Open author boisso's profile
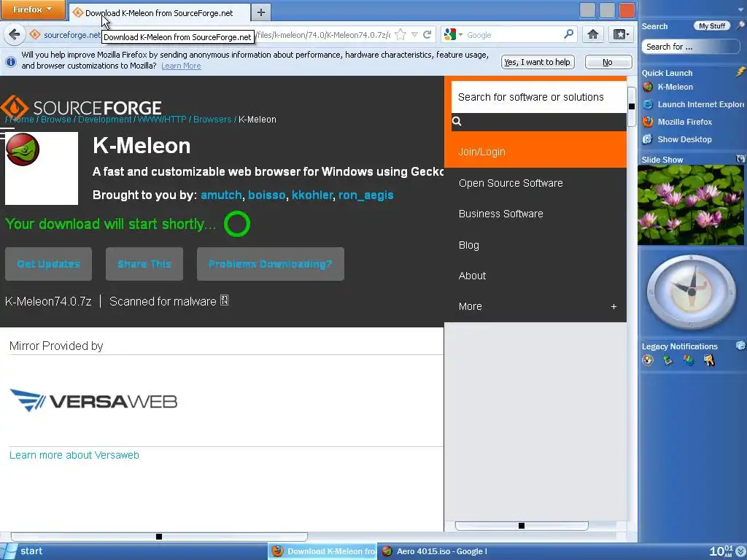 (267, 195)
